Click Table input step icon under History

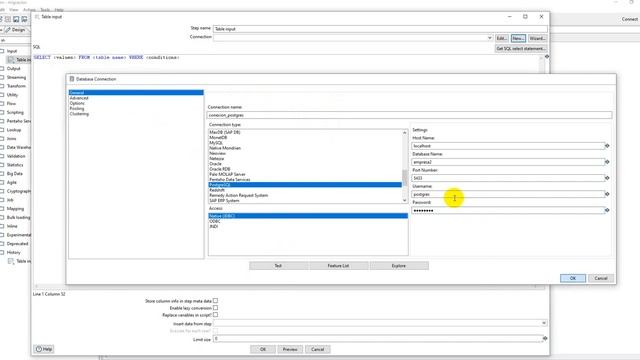pyautogui.click(x=11, y=261)
